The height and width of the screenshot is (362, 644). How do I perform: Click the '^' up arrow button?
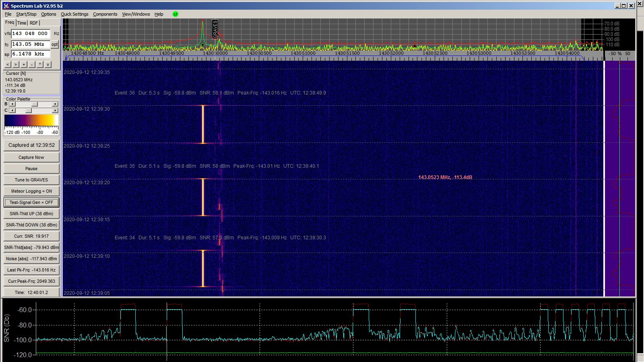(40, 64)
